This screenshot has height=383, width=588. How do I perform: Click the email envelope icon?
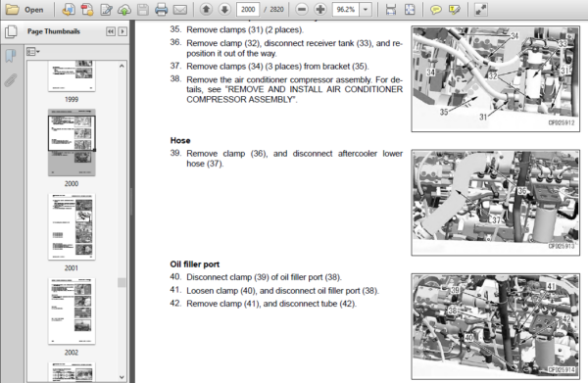180,10
